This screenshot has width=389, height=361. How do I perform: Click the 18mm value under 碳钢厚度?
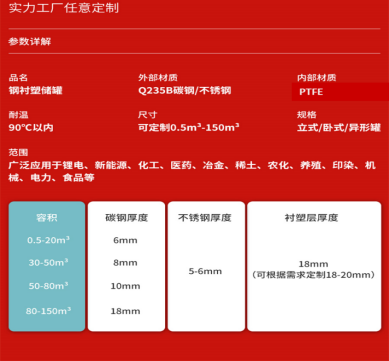click(125, 311)
